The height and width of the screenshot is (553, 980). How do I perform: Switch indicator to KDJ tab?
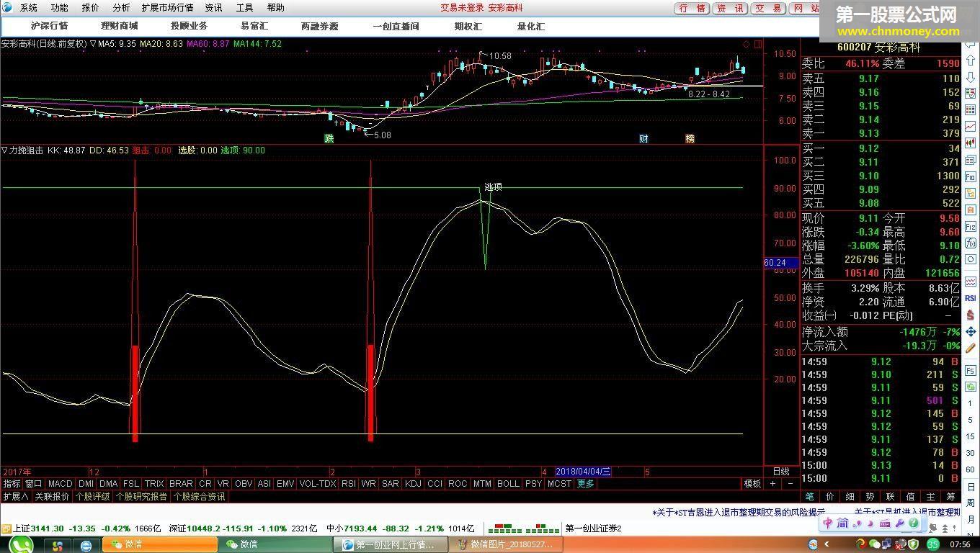click(413, 484)
